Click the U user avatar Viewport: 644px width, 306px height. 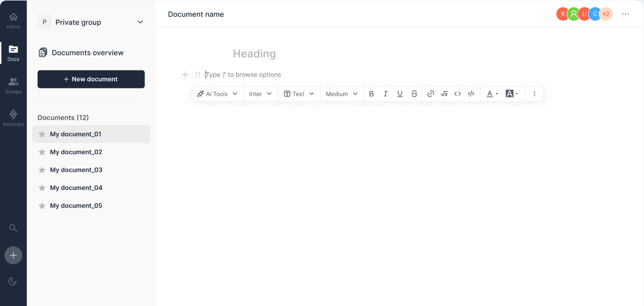click(584, 14)
